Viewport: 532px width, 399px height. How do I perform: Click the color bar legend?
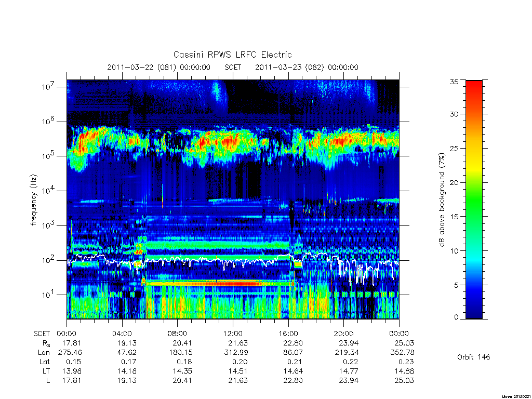click(x=474, y=199)
